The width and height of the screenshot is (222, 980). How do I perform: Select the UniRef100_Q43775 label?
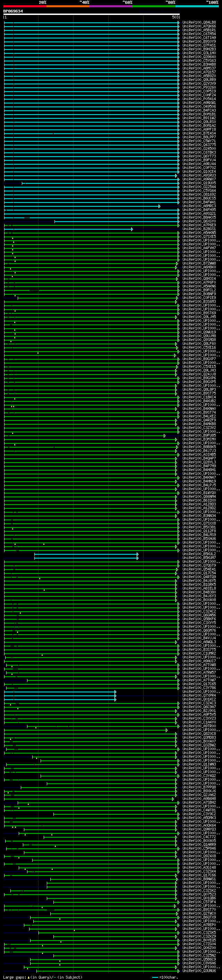click(199, 145)
